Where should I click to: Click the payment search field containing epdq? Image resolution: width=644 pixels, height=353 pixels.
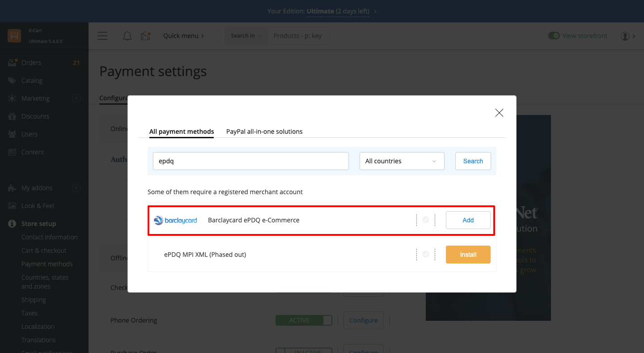pos(250,161)
